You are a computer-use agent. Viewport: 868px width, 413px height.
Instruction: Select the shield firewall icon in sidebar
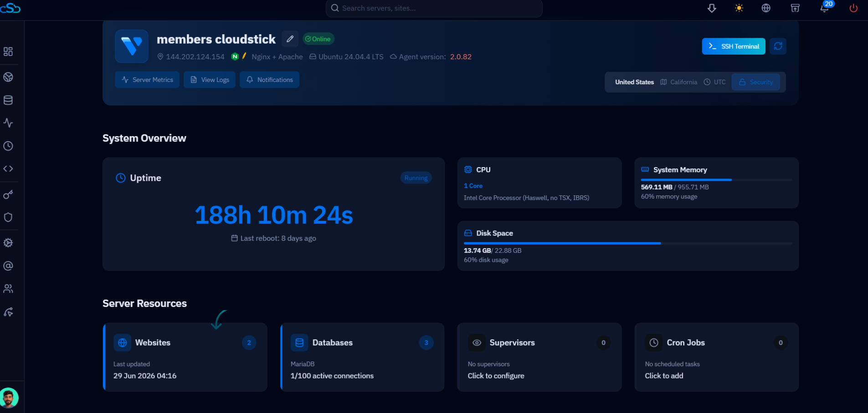(x=8, y=217)
